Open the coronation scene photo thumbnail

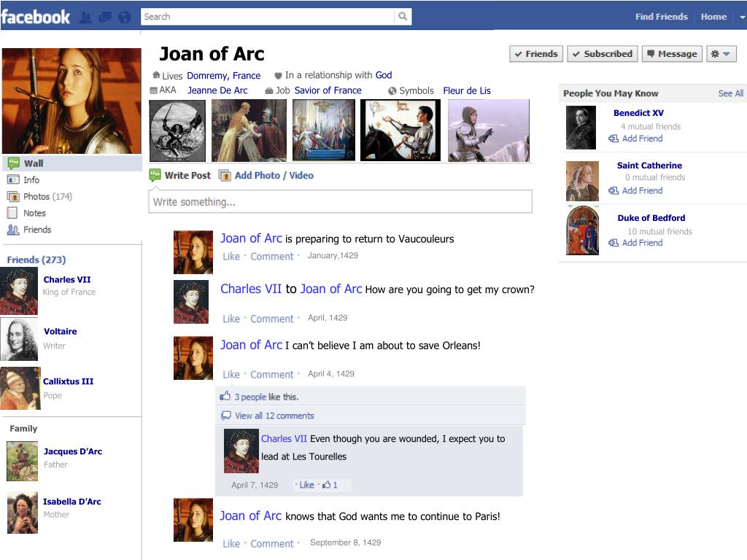[x=323, y=130]
